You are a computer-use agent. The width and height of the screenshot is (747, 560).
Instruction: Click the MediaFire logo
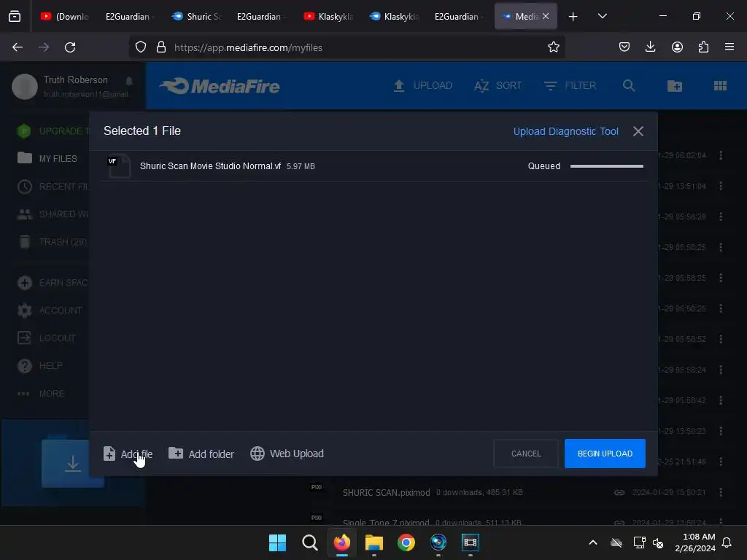tap(220, 86)
